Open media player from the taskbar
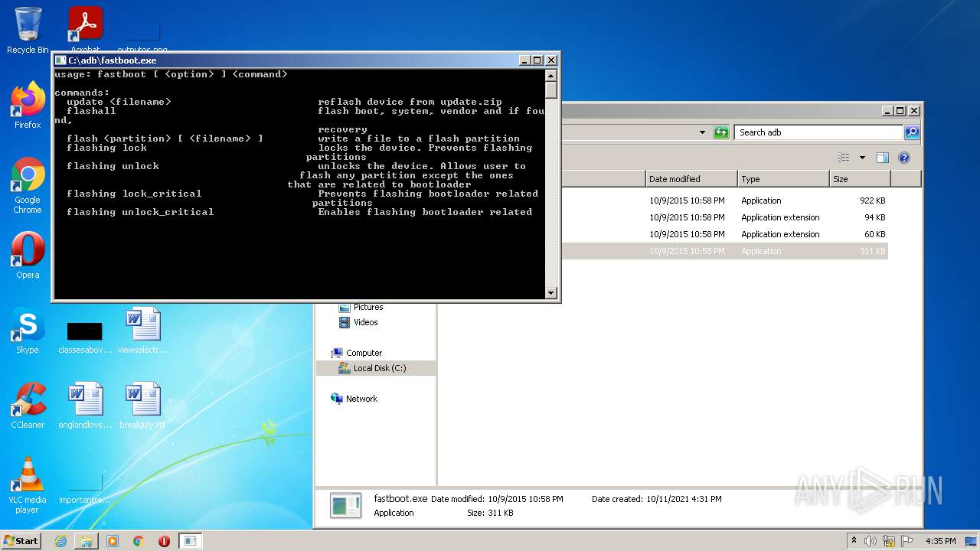Screen dimensions: 980x551 coord(113,541)
